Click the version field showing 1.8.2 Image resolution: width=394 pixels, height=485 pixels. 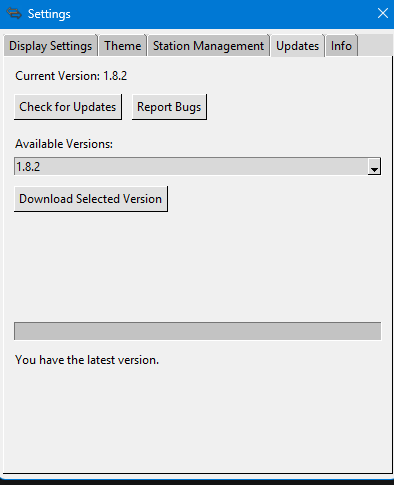click(191, 166)
